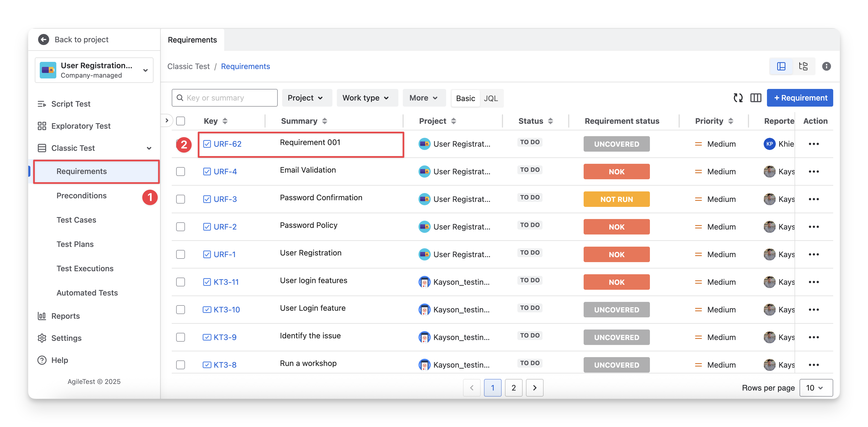Click the Reports sidebar icon
The height and width of the screenshot is (427, 868).
42,316
